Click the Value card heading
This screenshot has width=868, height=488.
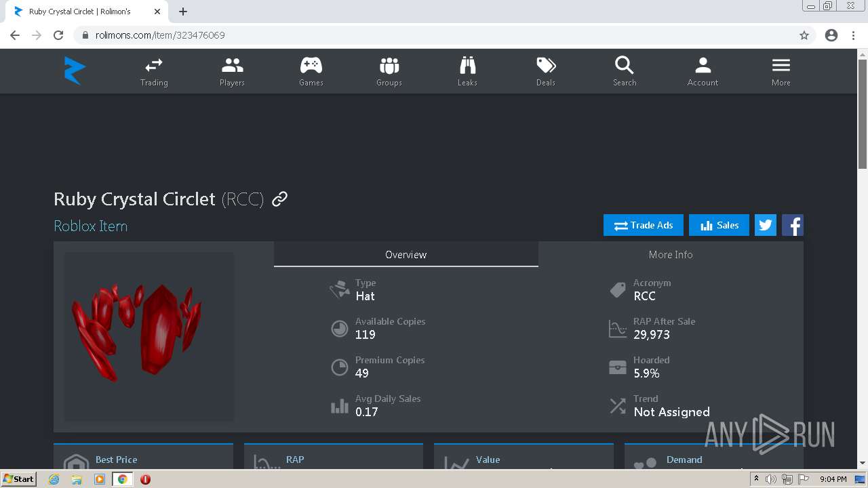[x=488, y=460]
